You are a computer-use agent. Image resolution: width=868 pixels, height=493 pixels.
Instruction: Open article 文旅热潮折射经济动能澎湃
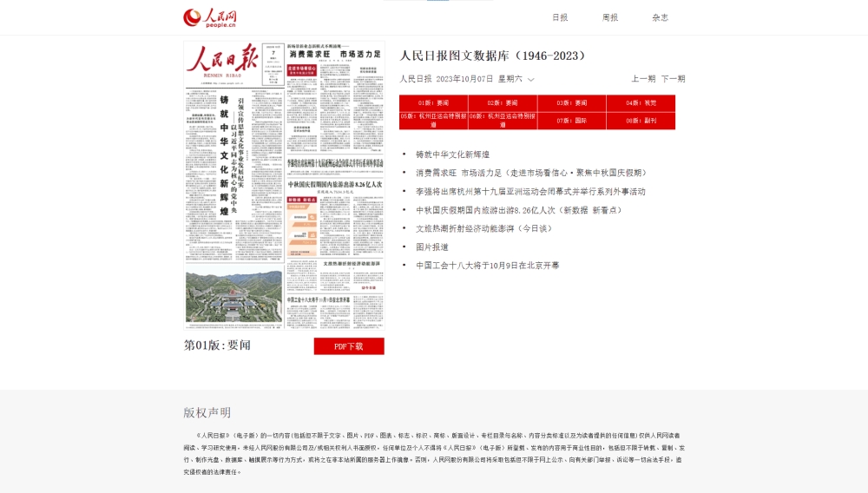(x=484, y=228)
